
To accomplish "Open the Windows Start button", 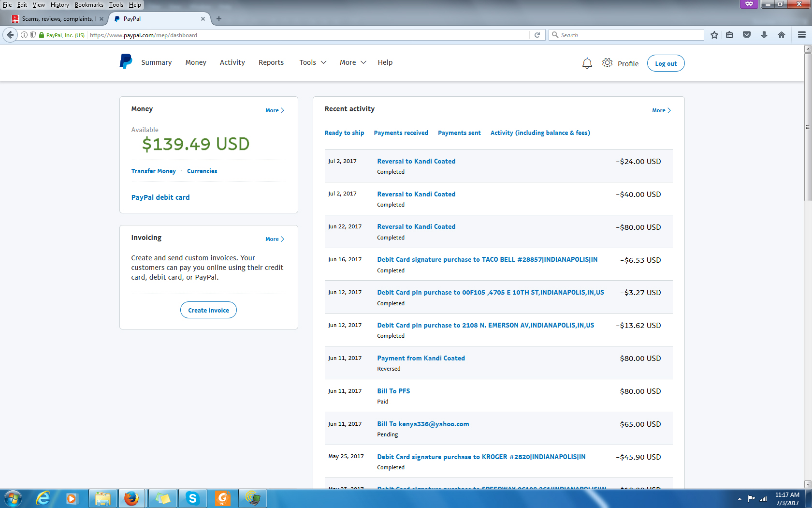I will [13, 498].
